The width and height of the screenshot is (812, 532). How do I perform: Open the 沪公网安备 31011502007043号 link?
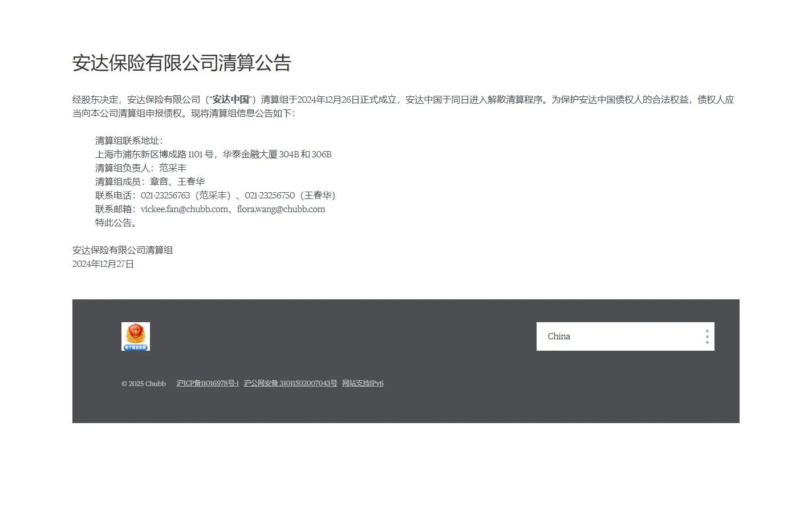tap(290, 383)
